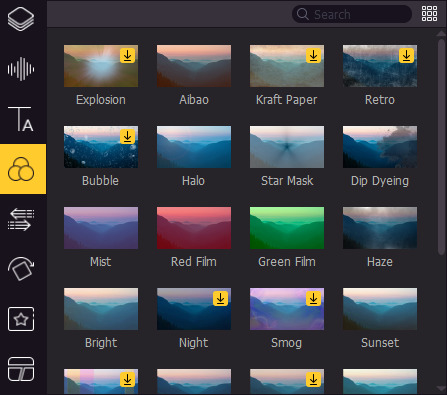
Task: Click the Bubble label text
Action: coord(100,181)
